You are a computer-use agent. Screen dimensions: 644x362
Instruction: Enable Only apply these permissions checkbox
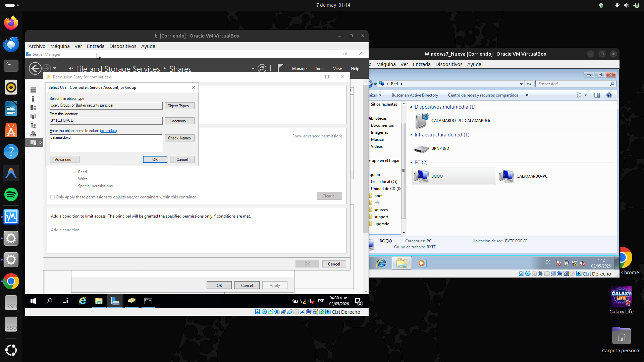coord(53,197)
